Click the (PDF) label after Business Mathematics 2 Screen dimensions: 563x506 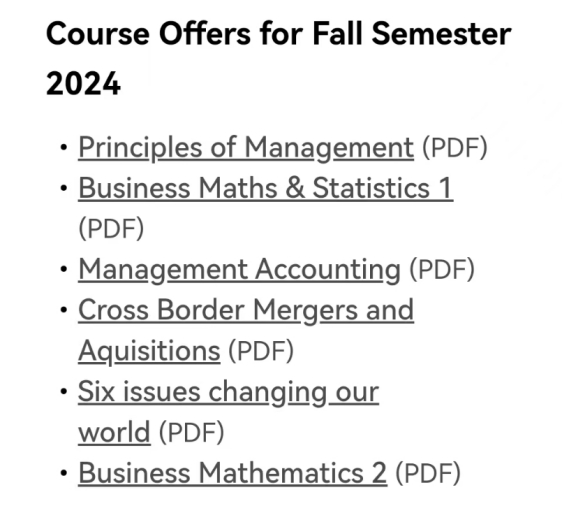coord(428,473)
